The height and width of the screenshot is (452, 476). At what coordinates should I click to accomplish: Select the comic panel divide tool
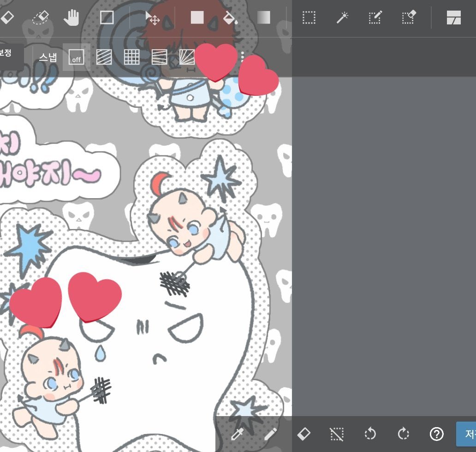coord(454,18)
